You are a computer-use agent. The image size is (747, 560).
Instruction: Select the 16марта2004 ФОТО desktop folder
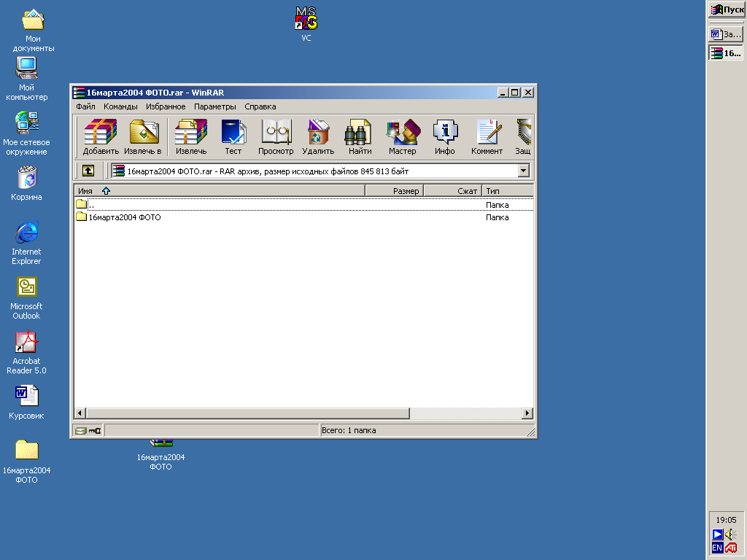pyautogui.click(x=27, y=461)
